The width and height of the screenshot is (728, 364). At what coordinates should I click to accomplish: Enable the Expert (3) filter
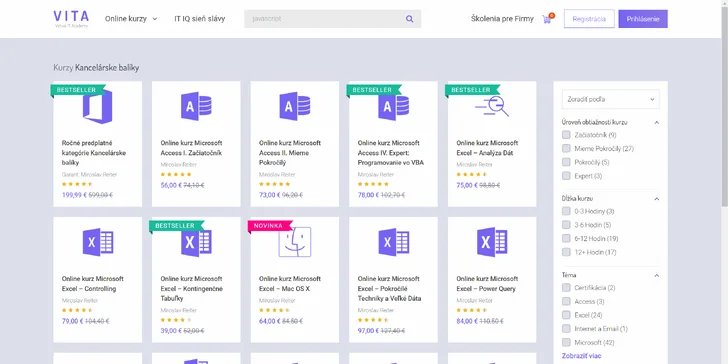click(566, 176)
